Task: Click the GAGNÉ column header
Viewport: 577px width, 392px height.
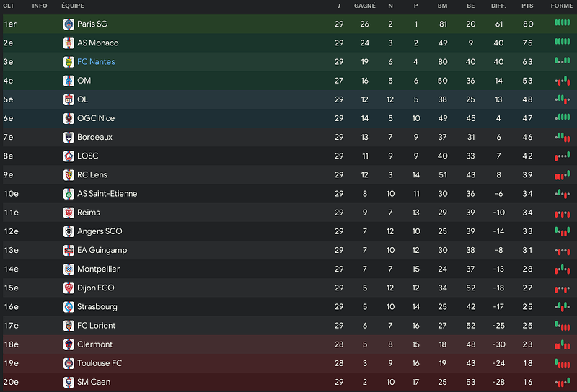Action: coord(365,6)
